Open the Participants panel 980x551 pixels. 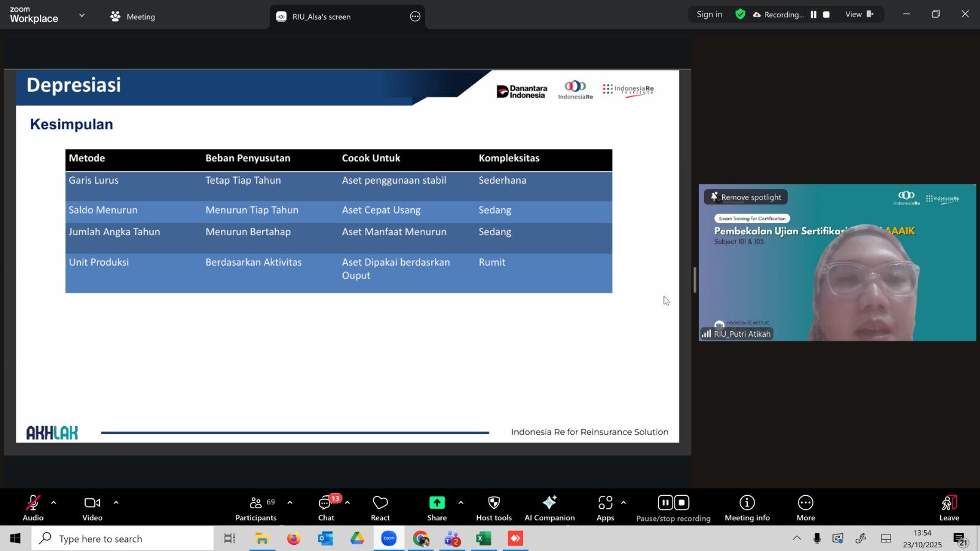click(x=255, y=508)
